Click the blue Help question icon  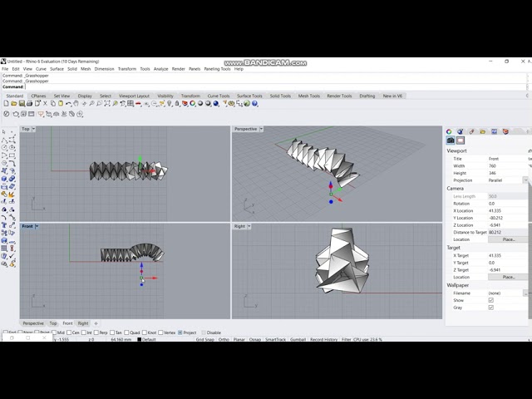[x=254, y=103]
